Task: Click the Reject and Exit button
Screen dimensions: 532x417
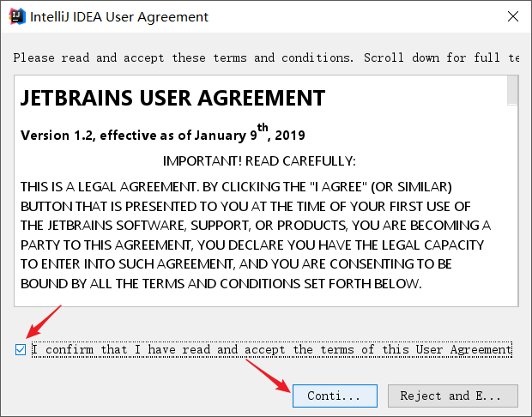Action: tap(452, 396)
